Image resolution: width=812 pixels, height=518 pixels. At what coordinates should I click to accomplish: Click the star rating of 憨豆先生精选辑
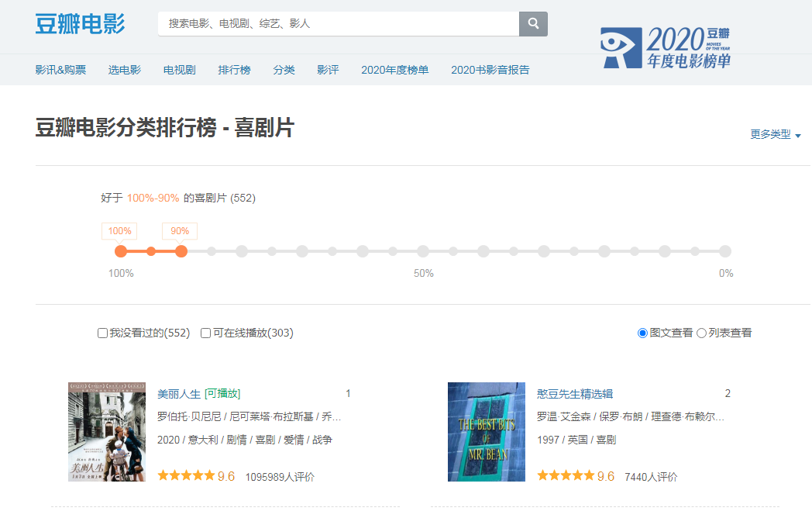[x=566, y=475]
